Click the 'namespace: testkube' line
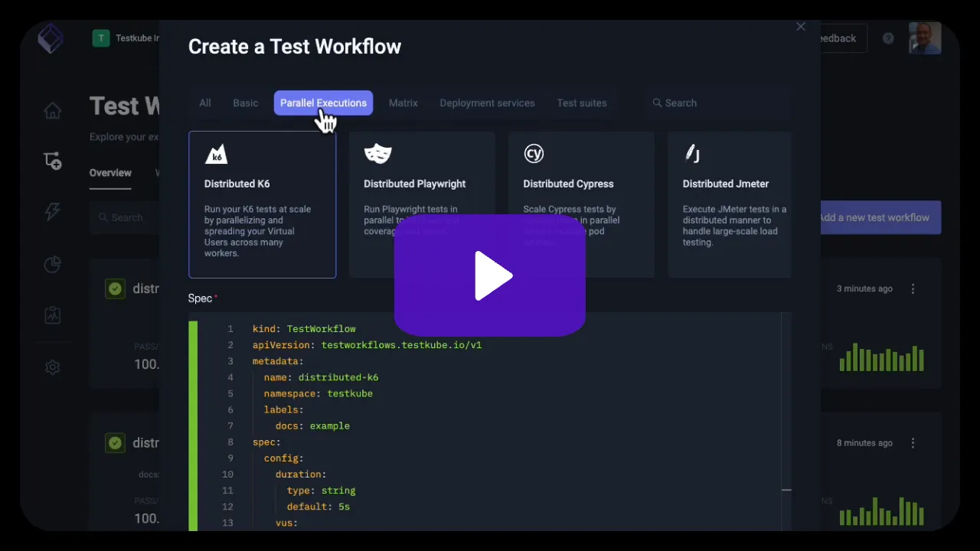The width and height of the screenshot is (980, 551). (318, 393)
